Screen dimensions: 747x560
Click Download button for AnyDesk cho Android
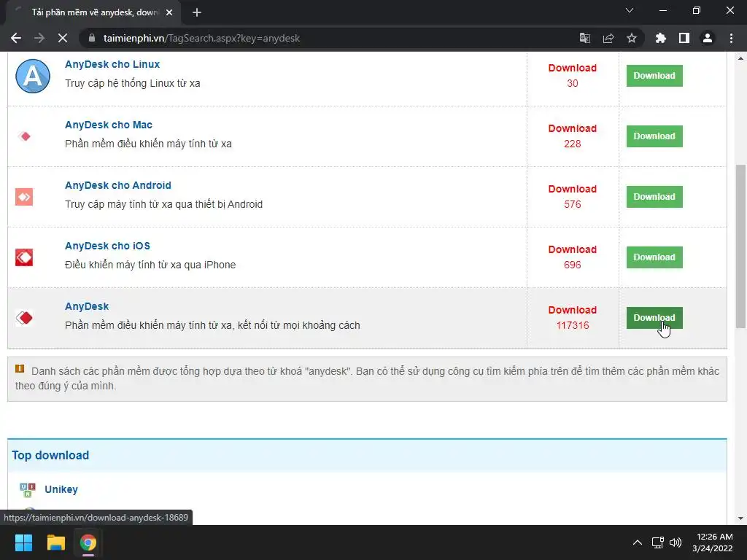[654, 197]
